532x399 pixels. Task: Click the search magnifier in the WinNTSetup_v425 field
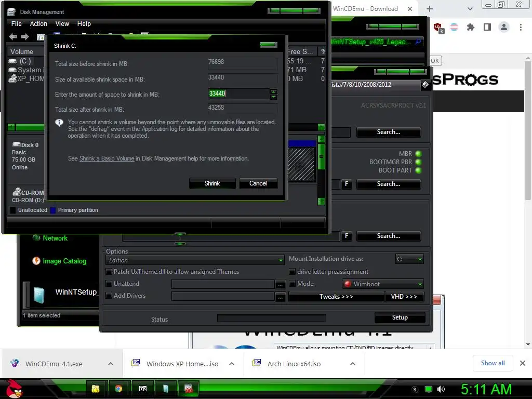(x=418, y=42)
